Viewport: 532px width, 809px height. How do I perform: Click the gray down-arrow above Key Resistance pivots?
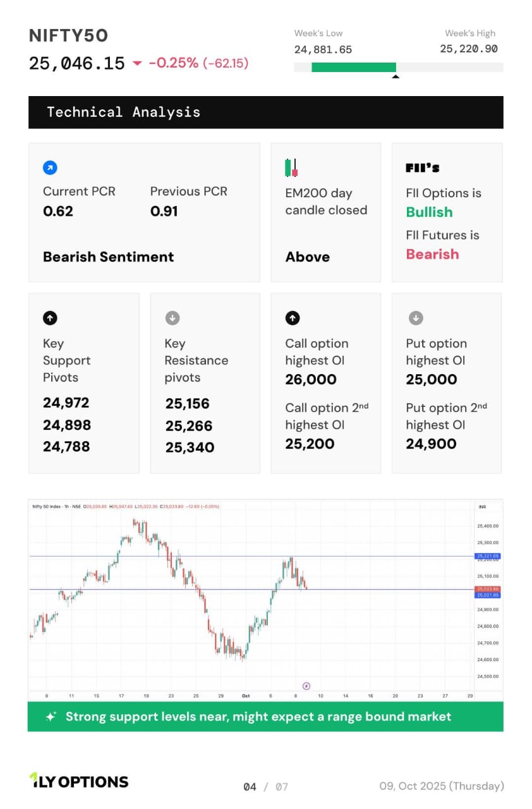coord(172,319)
